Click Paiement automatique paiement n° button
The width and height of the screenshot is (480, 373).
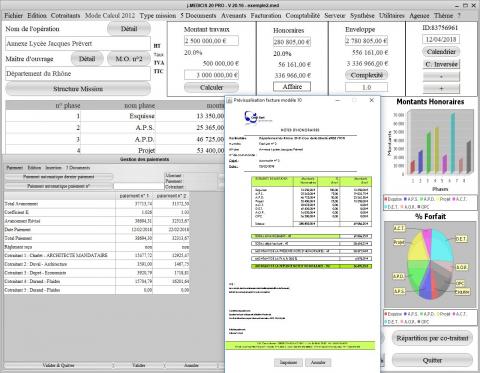click(x=58, y=186)
